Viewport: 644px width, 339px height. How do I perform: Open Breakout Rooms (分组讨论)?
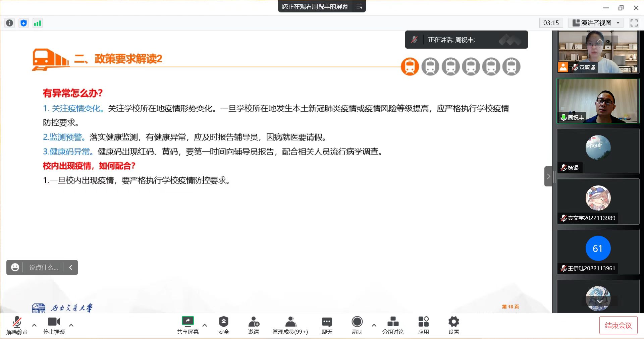[x=393, y=325]
